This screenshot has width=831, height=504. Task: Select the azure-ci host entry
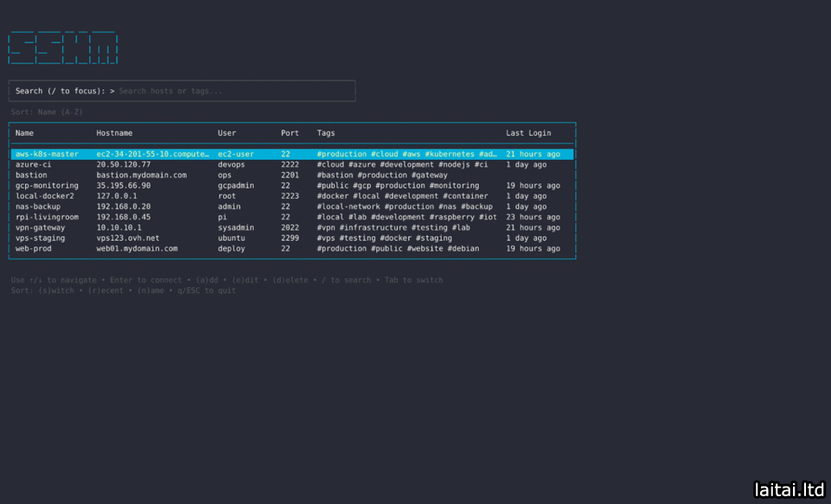click(x=33, y=164)
